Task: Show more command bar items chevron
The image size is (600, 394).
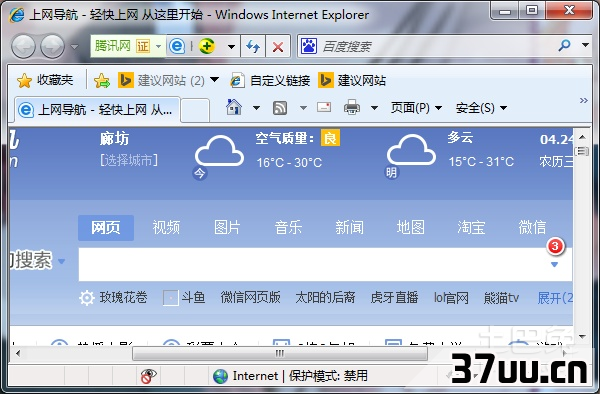Action: [x=584, y=101]
